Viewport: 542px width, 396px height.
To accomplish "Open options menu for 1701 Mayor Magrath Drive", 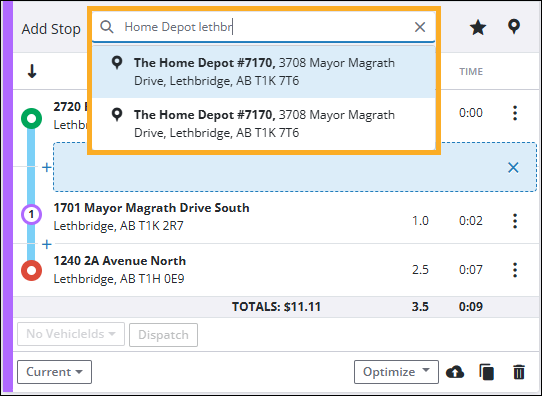I will [x=515, y=221].
